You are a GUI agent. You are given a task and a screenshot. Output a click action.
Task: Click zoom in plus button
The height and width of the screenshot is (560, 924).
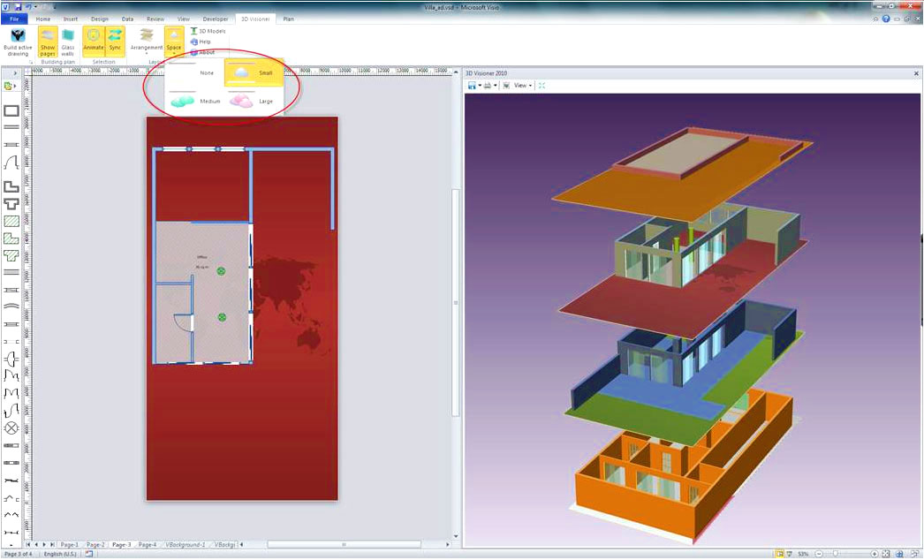tap(875, 554)
